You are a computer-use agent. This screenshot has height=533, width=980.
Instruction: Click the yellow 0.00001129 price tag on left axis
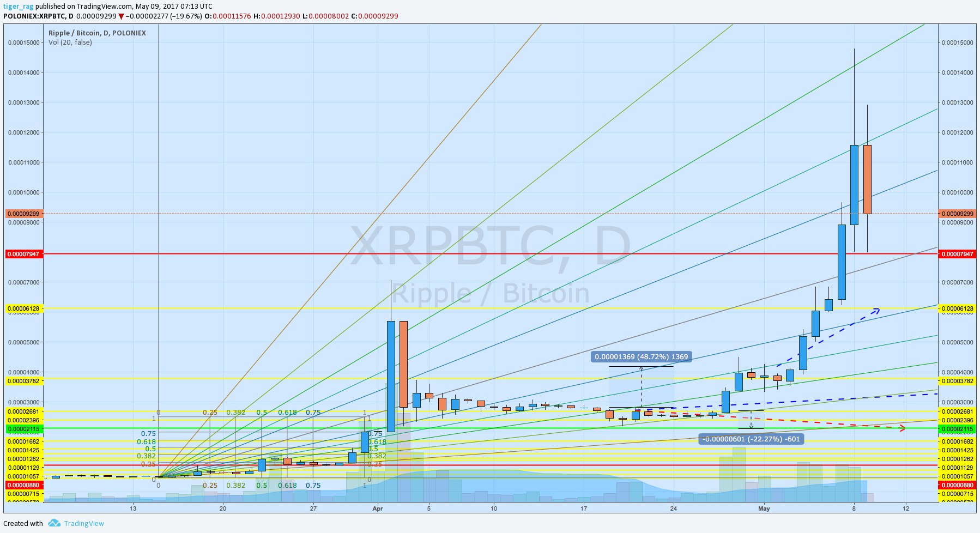click(x=24, y=468)
